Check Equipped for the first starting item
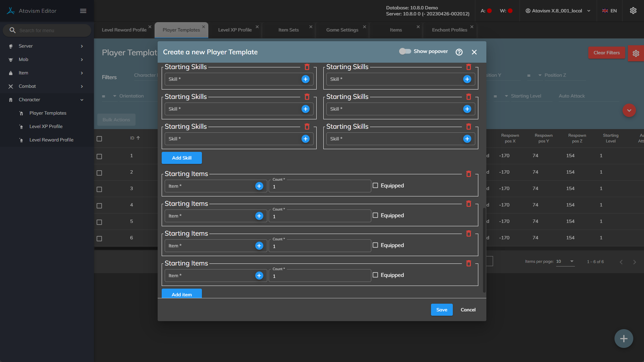The height and width of the screenshot is (362, 644). pyautogui.click(x=375, y=185)
